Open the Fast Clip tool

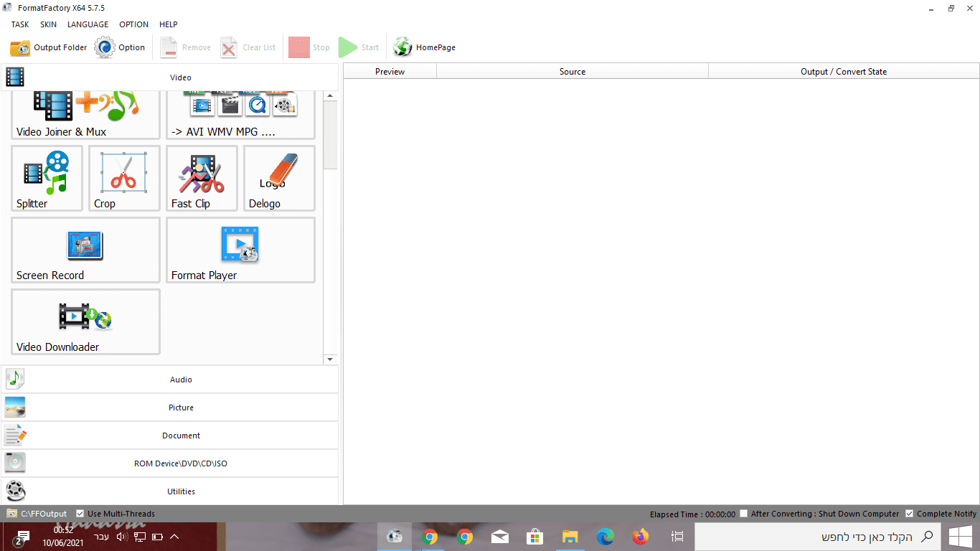coord(202,179)
